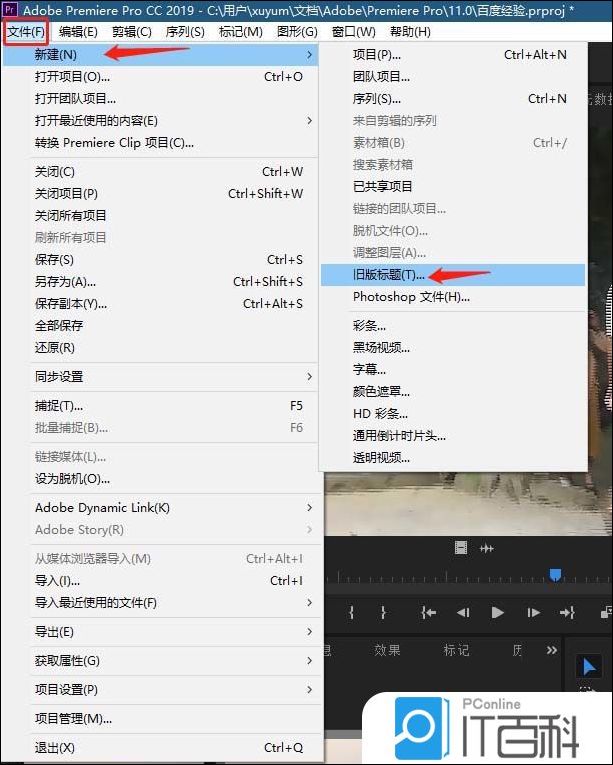Open the 剪辑(C) menu
Viewport: 613px width, 765px height.
click(131, 32)
